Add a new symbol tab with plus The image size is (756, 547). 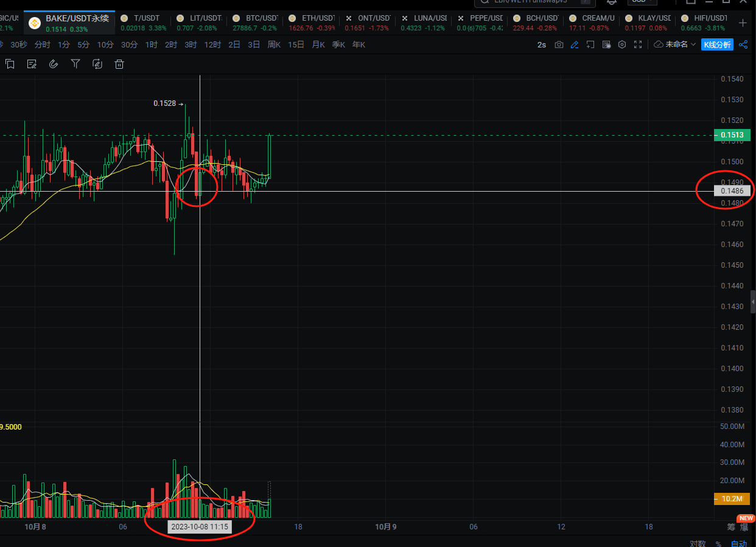(743, 23)
